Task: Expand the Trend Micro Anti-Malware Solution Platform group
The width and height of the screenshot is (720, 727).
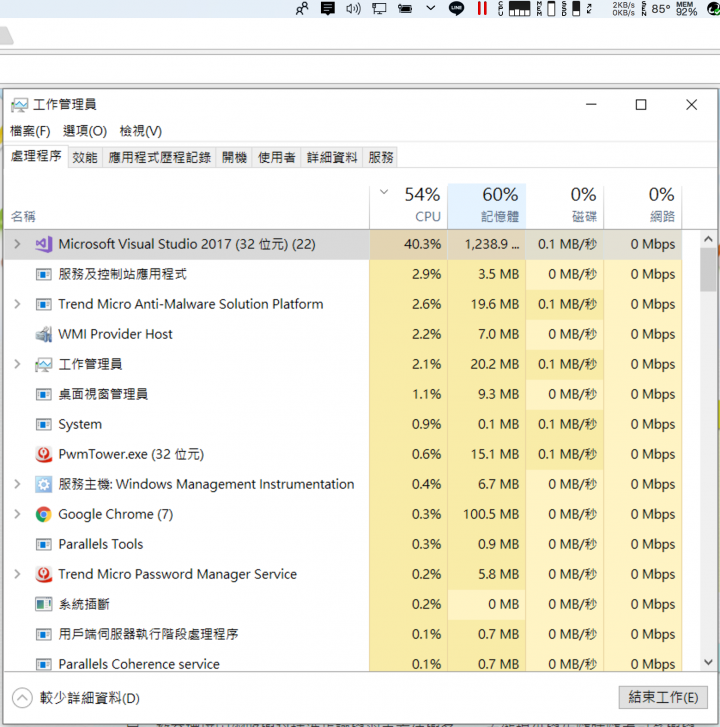Action: (17, 304)
